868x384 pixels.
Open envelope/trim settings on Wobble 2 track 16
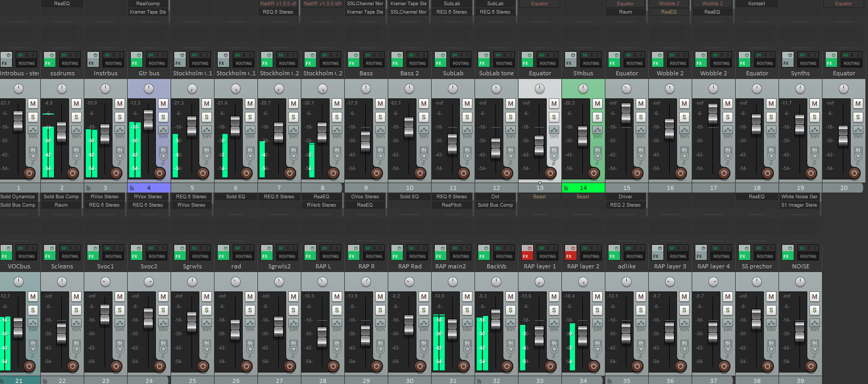coord(684,130)
